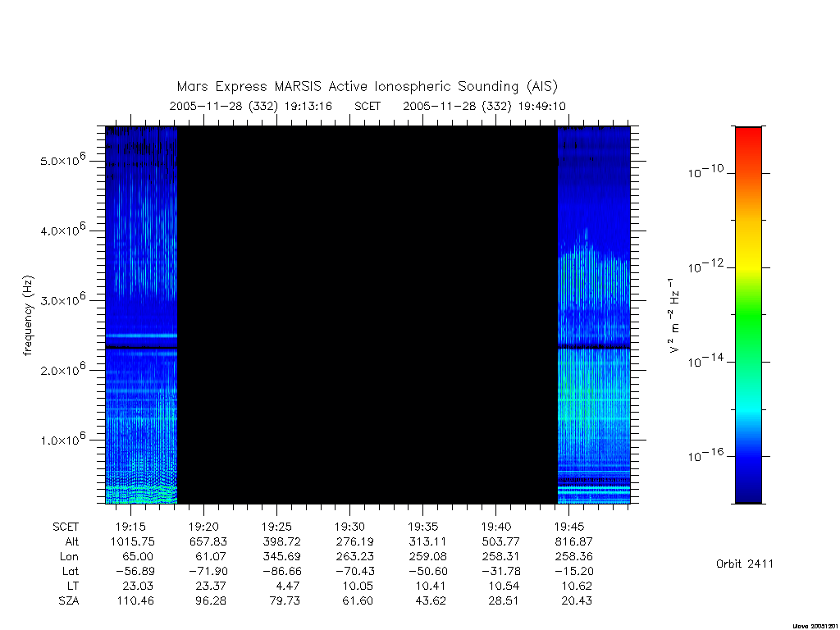
Task: Click the 10^-14 color bar label
Action: click(705, 361)
